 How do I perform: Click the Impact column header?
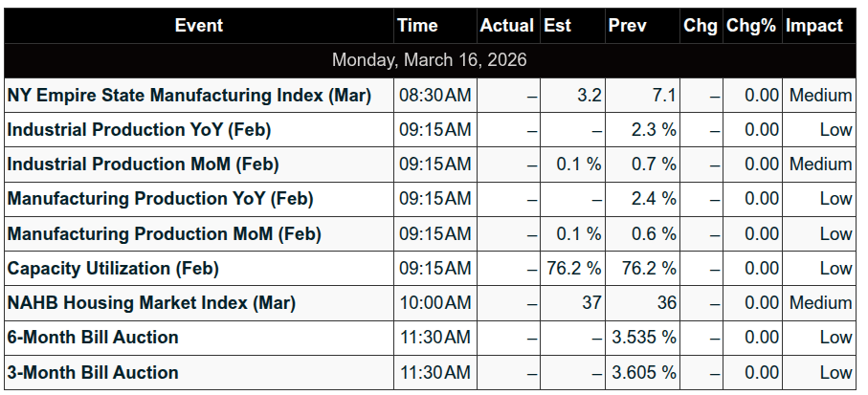(x=814, y=26)
